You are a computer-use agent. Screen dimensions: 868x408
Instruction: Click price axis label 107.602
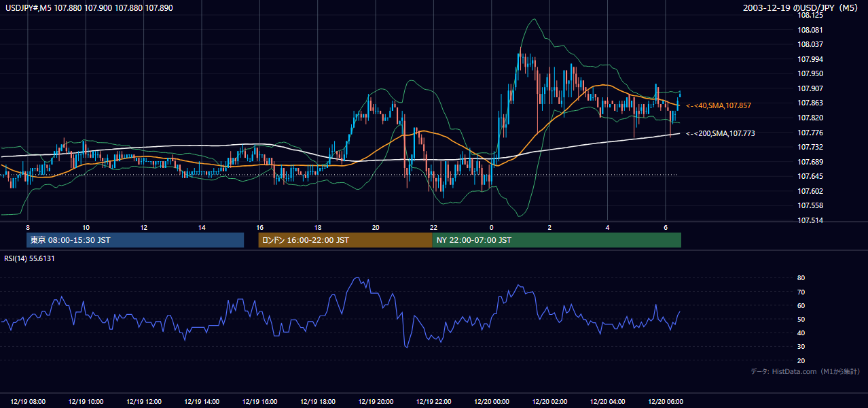810,191
